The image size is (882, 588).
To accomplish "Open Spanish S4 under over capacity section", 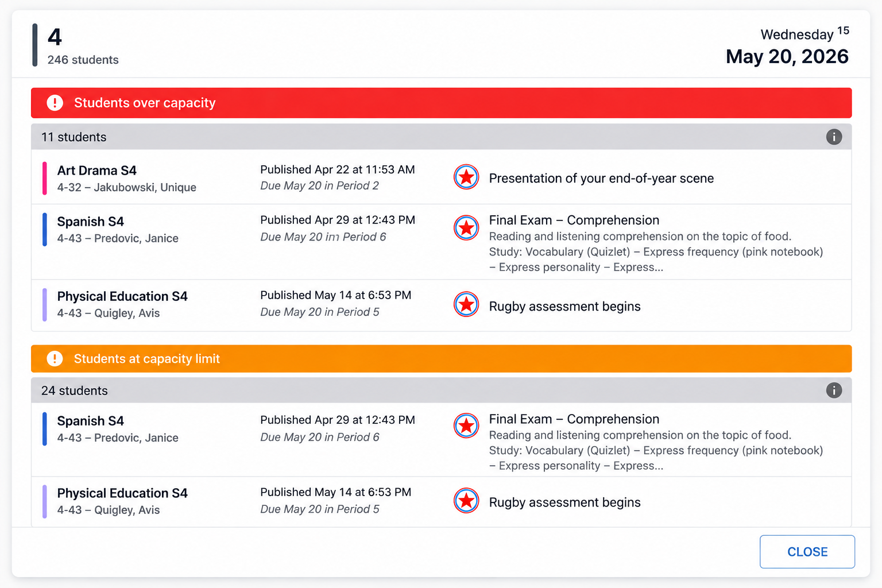I will 91,222.
